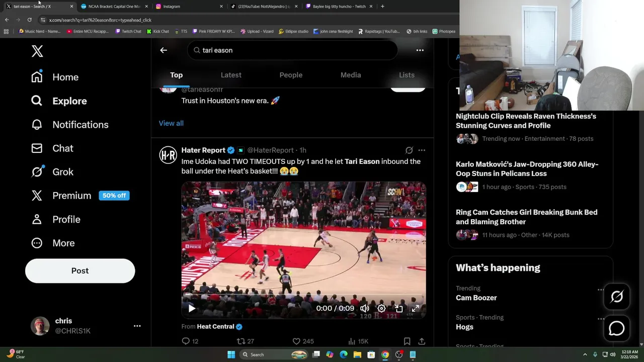Open Twitch Chat bookmark

coord(128,31)
